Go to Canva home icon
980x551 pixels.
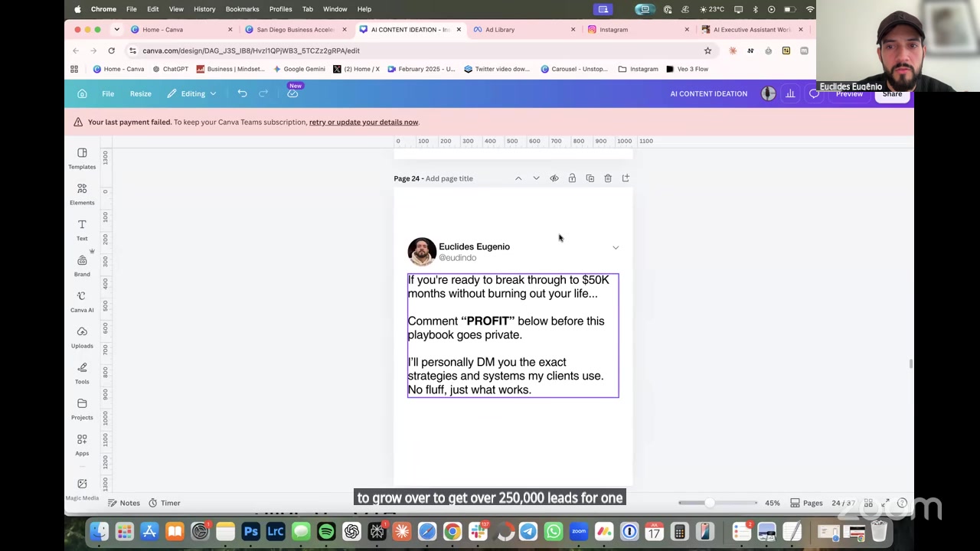pos(82,93)
